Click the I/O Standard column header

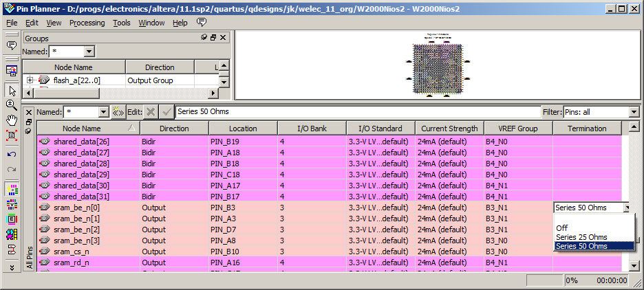(380, 129)
